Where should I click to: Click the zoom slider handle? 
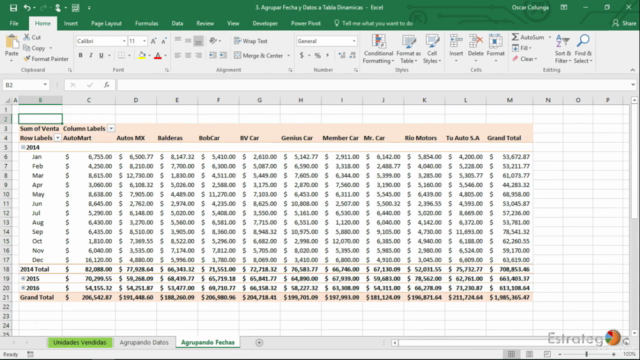point(587,354)
